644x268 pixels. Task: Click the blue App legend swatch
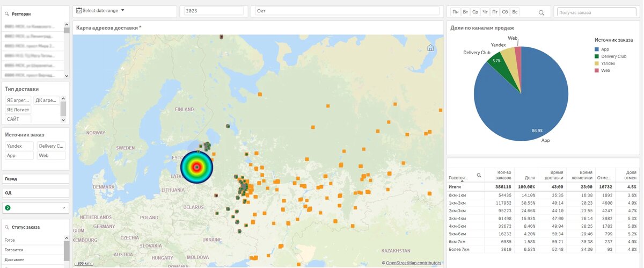point(597,49)
